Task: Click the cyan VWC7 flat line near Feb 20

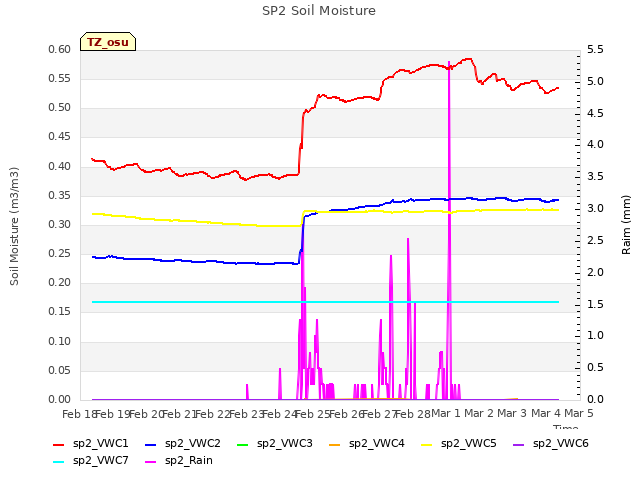Action: [x=147, y=302]
